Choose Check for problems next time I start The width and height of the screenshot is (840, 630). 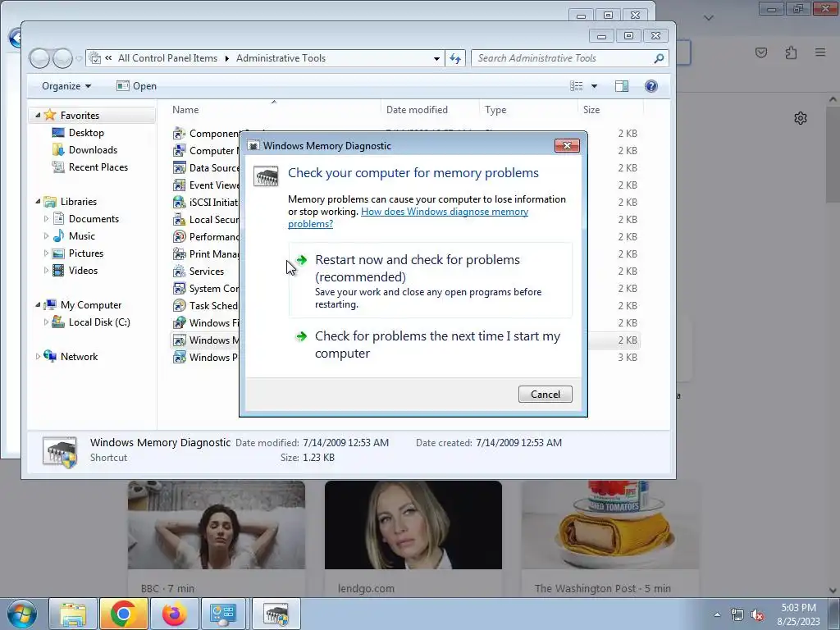430,345
